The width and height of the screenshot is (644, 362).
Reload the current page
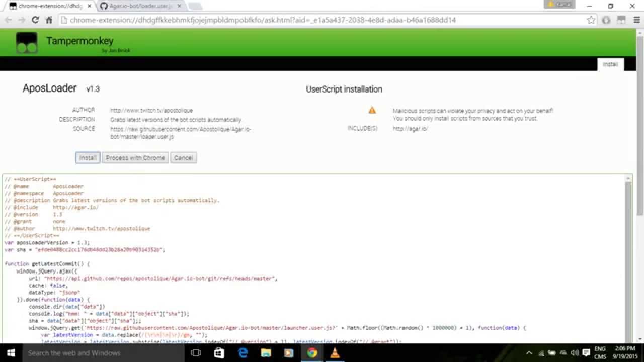(x=35, y=20)
